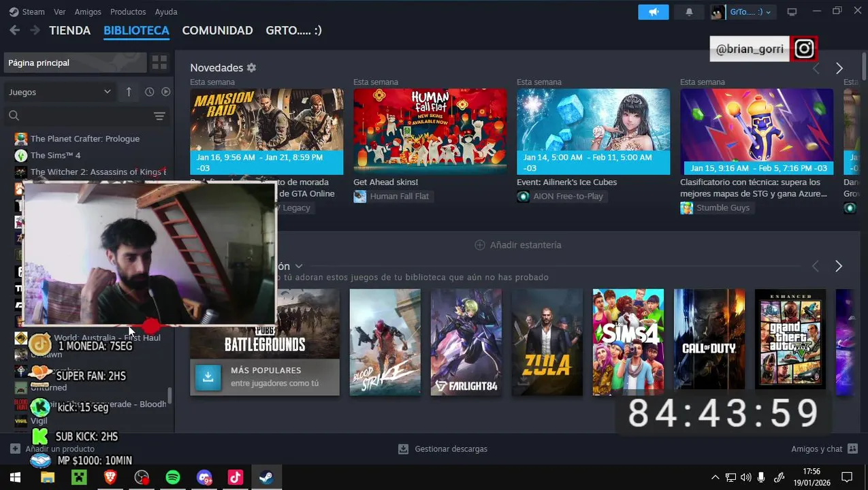Open the Ver menu
This screenshot has width=868, height=490.
(60, 12)
